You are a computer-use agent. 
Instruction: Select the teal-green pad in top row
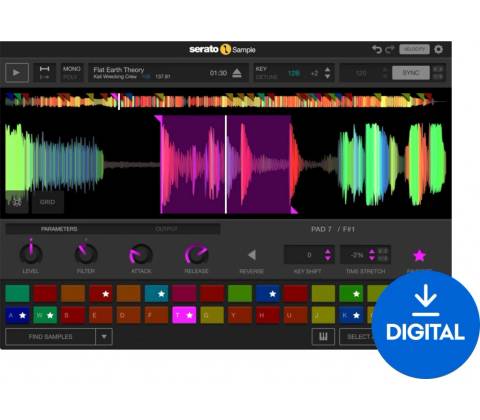pos(17,293)
